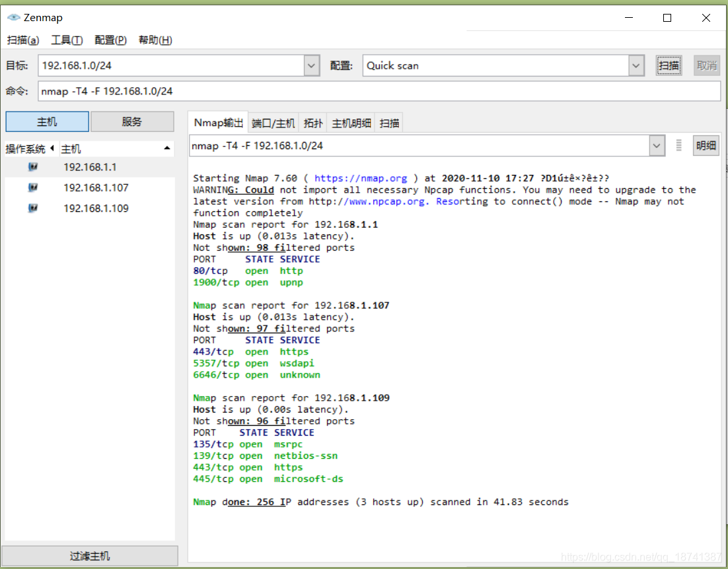728x569 pixels.
Task: Switch to the 拓扑 tab
Action: [x=313, y=123]
